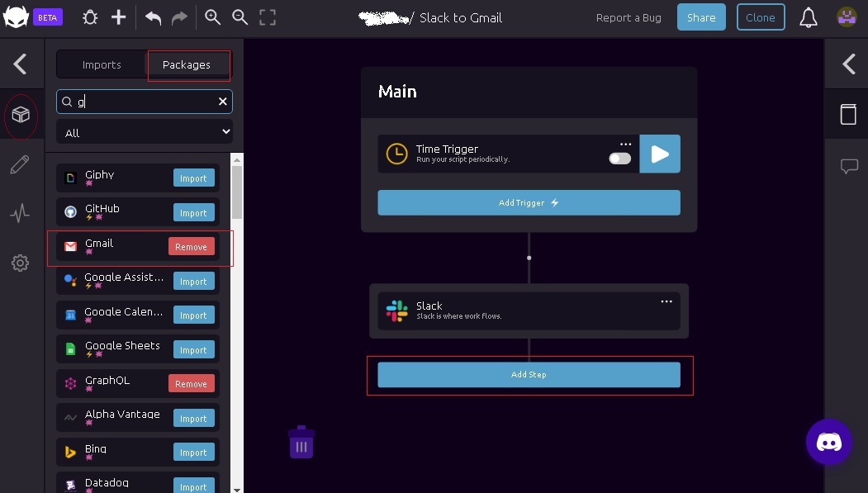This screenshot has height=493, width=868.
Task: Click the GitHub octocat icon
Action: [70, 212]
